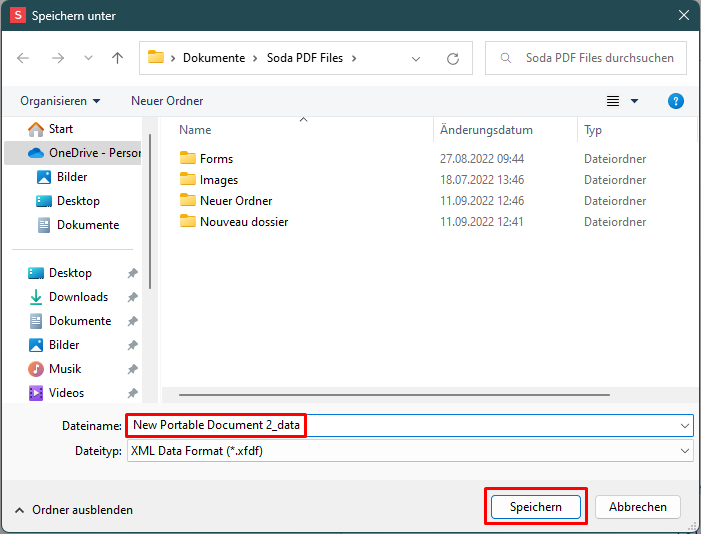Open Start in the navigation pane
This screenshot has height=534, width=701.
pyautogui.click(x=60, y=129)
